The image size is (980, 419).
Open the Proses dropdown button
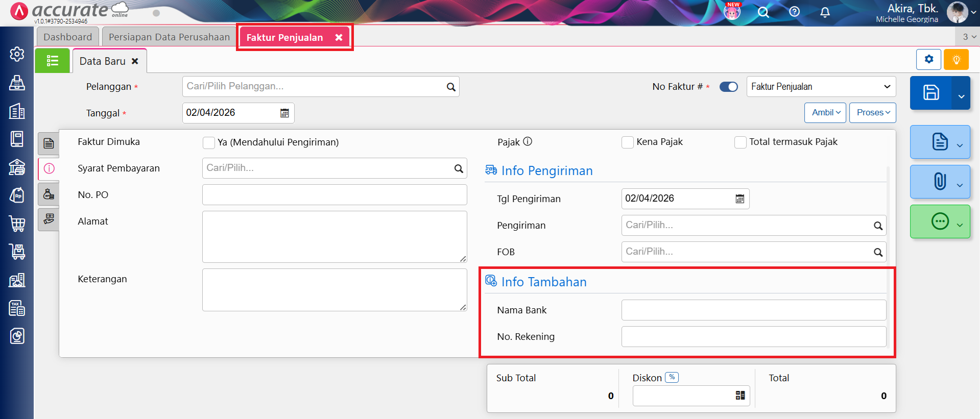click(872, 113)
